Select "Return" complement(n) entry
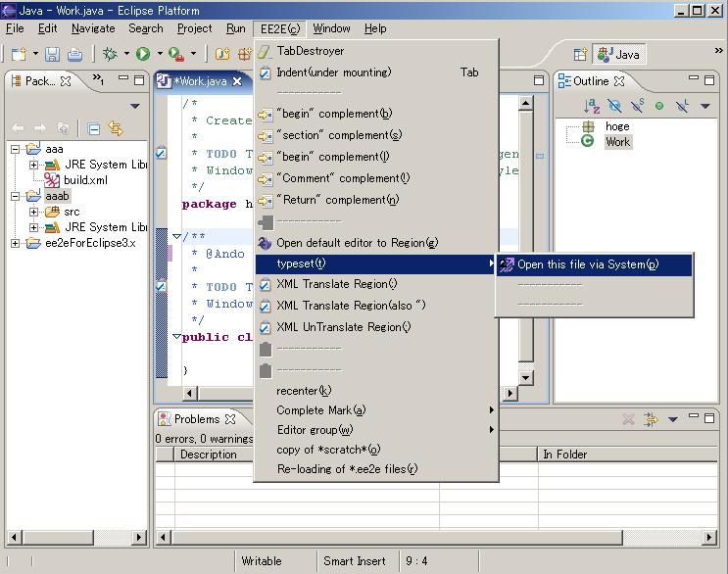This screenshot has height=574, width=728. [x=376, y=200]
